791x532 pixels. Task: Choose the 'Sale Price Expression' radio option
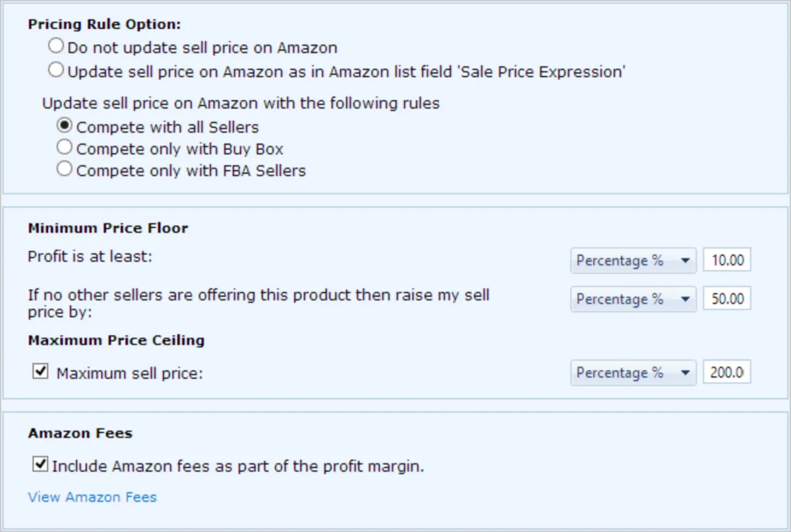pyautogui.click(x=57, y=70)
